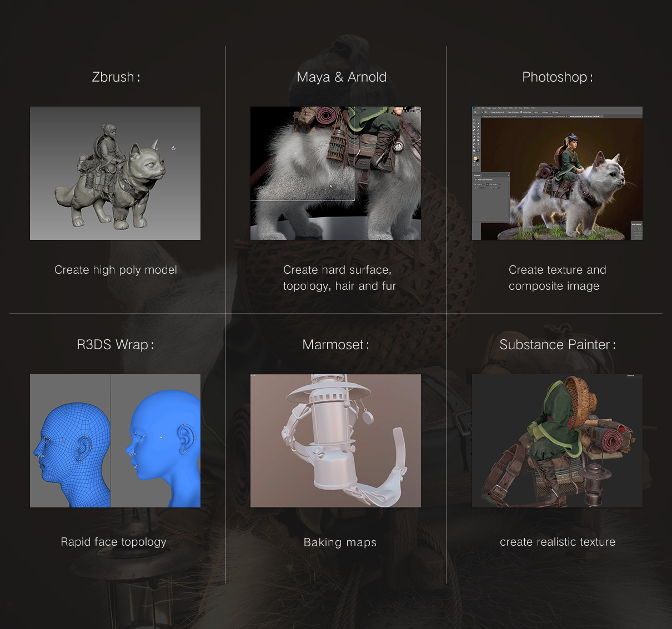The width and height of the screenshot is (672, 629).
Task: Click the "Rapid face topology" caption
Action: point(114,542)
